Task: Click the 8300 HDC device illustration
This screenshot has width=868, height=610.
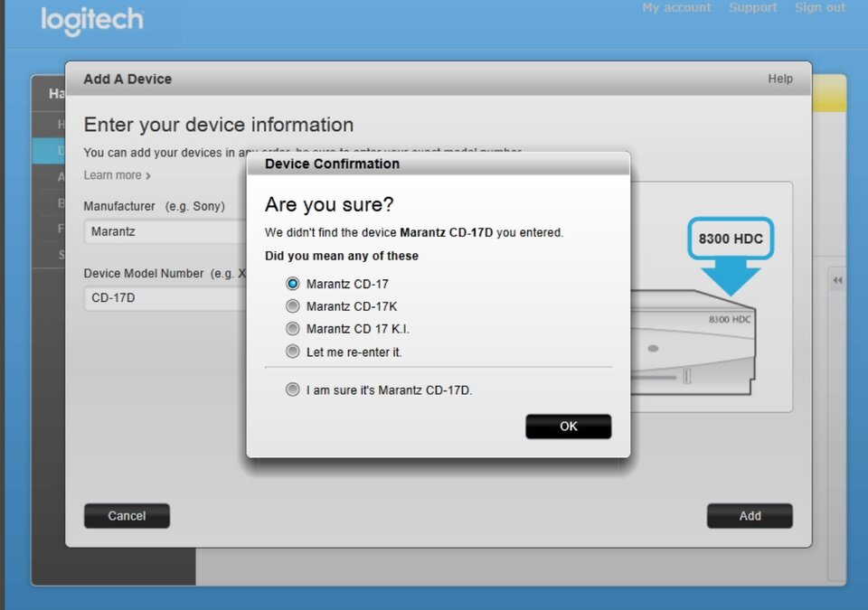Action: tap(693, 343)
